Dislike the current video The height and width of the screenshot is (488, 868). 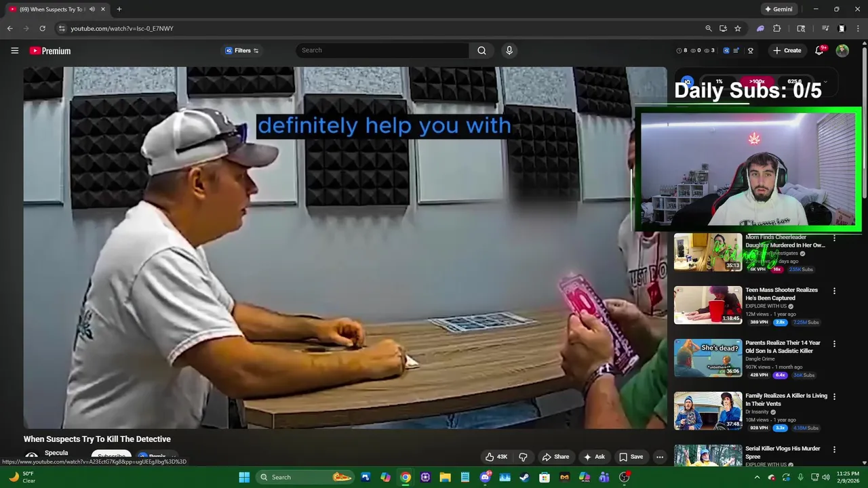523,457
